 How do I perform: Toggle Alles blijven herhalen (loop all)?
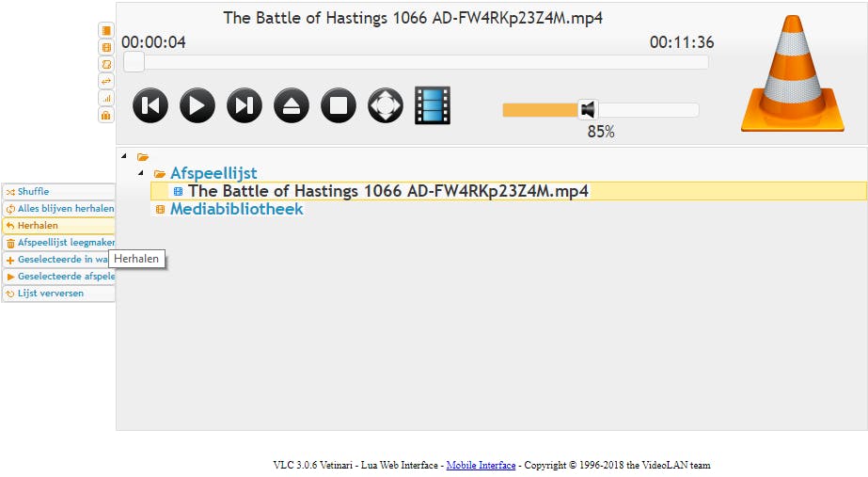(x=58, y=209)
